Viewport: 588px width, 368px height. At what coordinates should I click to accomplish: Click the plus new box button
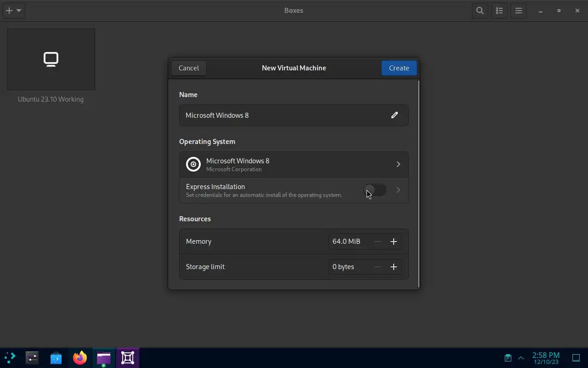coord(9,11)
